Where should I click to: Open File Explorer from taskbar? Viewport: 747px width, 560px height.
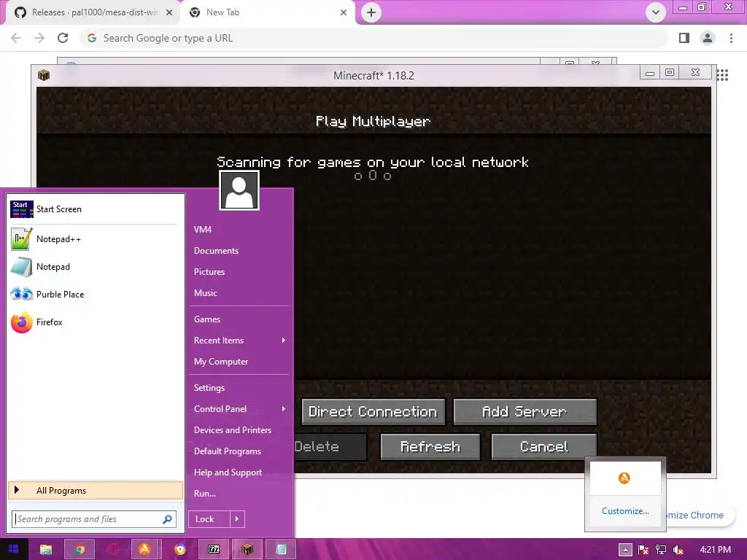pyautogui.click(x=46, y=549)
